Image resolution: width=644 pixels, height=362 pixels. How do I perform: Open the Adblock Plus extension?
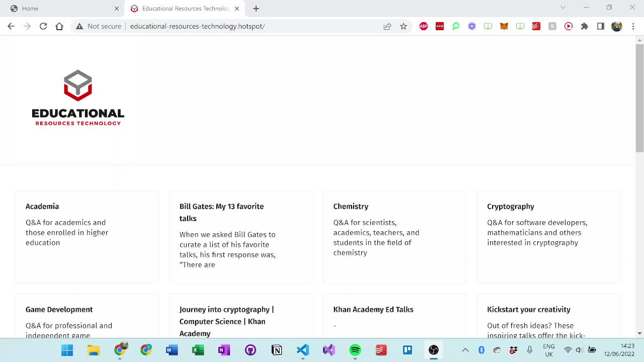pyautogui.click(x=424, y=26)
